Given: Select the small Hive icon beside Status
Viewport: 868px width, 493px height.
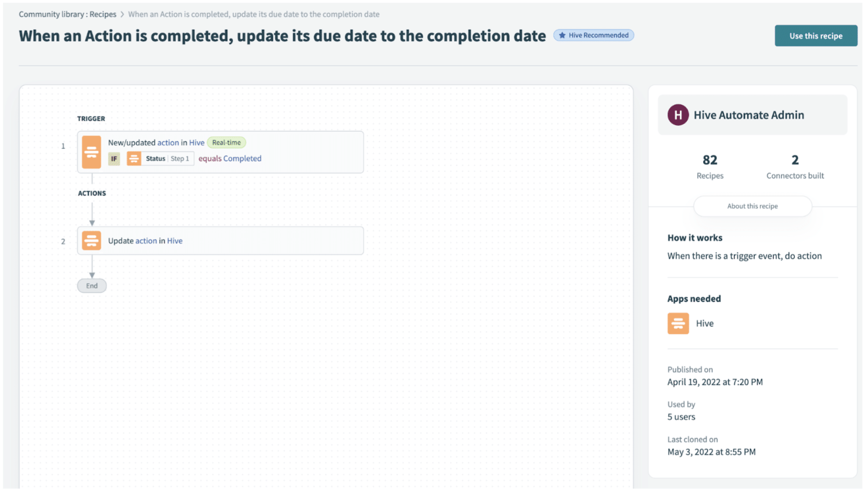Looking at the screenshot, I should tap(134, 158).
